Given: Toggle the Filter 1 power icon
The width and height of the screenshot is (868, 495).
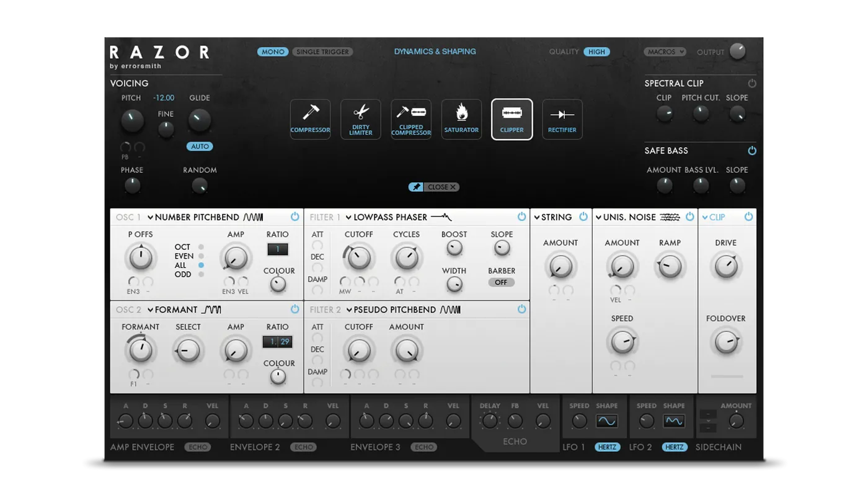Looking at the screenshot, I should click(521, 217).
